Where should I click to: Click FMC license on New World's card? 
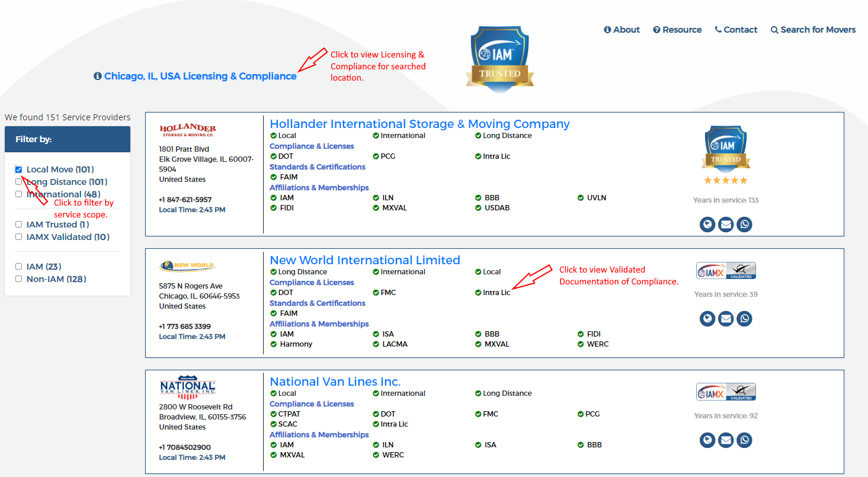click(388, 293)
